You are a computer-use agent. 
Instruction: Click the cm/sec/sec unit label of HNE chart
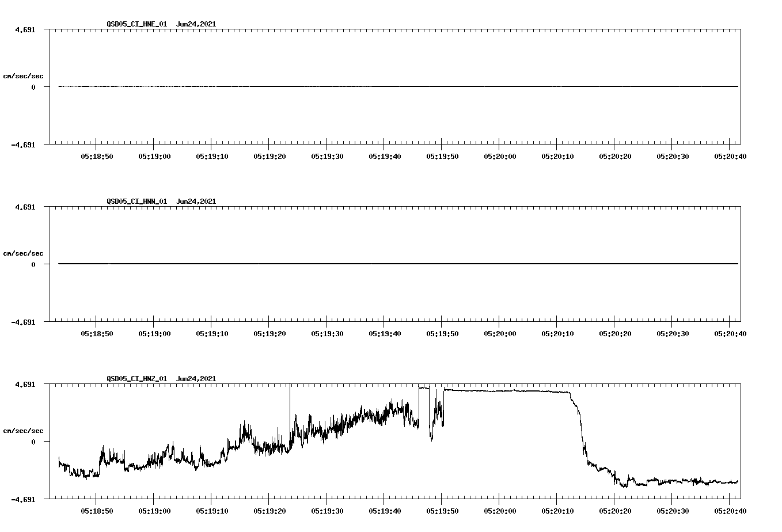(23, 76)
